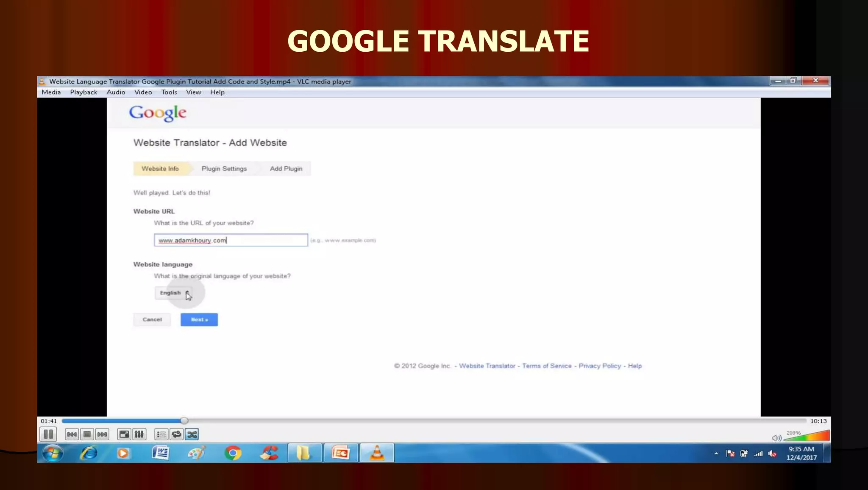Open CCleaner from the taskbar
Viewport: 868px width, 490px height.
click(269, 453)
